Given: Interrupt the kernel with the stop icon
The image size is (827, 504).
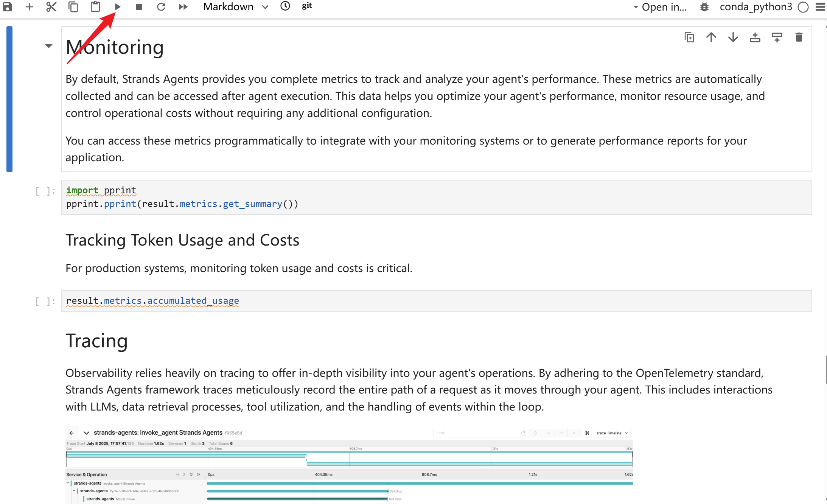Looking at the screenshot, I should (x=139, y=7).
